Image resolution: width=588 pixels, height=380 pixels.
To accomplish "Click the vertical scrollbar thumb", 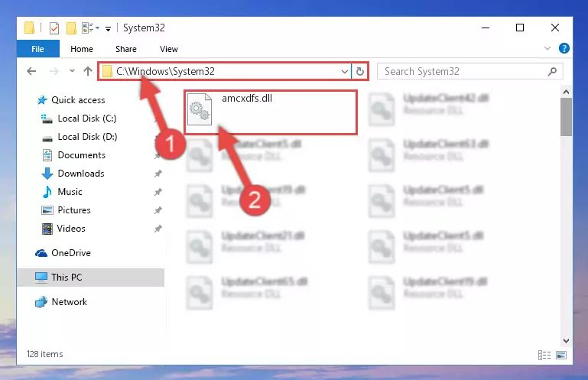I will pyautogui.click(x=567, y=117).
